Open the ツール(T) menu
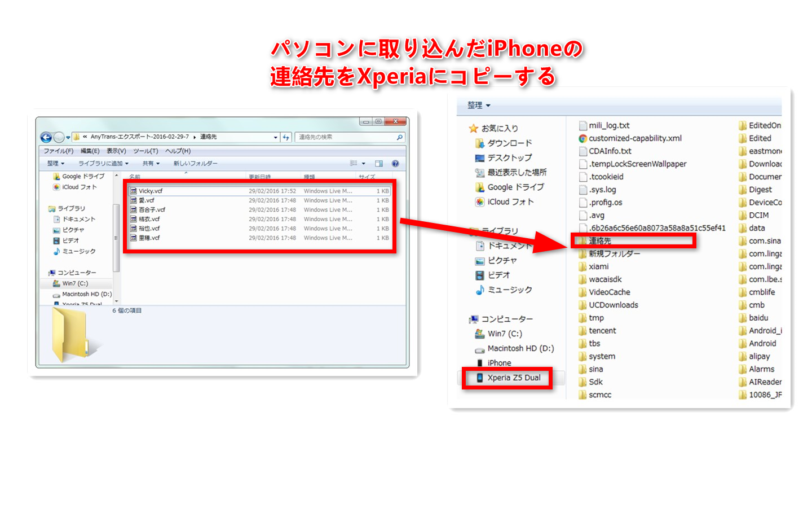This screenshot has width=812, height=508. click(x=145, y=151)
